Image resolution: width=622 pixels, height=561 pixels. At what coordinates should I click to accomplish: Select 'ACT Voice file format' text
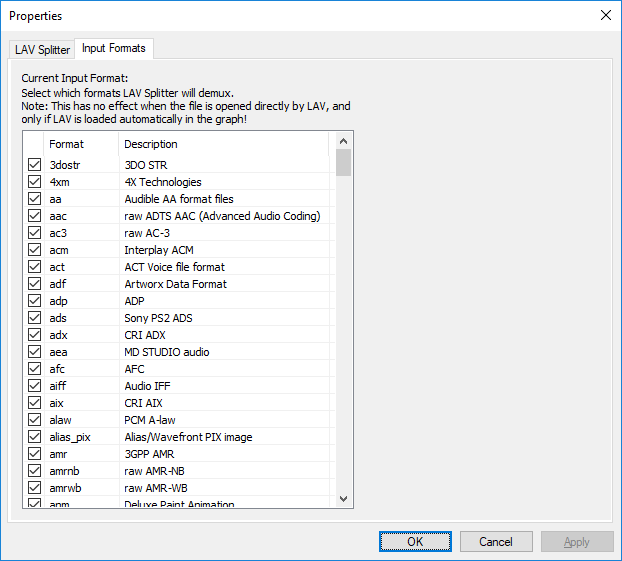coord(175,267)
